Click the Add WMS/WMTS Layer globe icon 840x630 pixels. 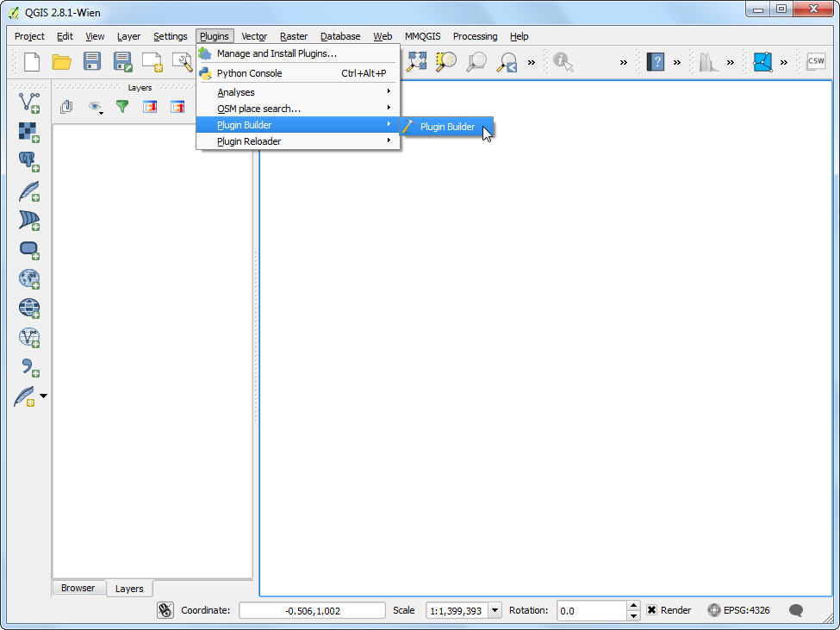pyautogui.click(x=29, y=278)
